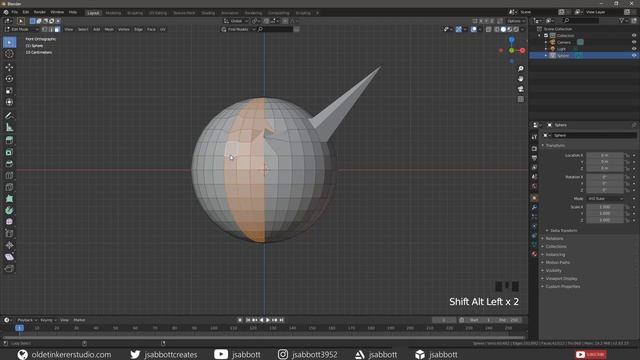Enable face select mode
The width and height of the screenshot is (640, 360).
[x=57, y=29]
